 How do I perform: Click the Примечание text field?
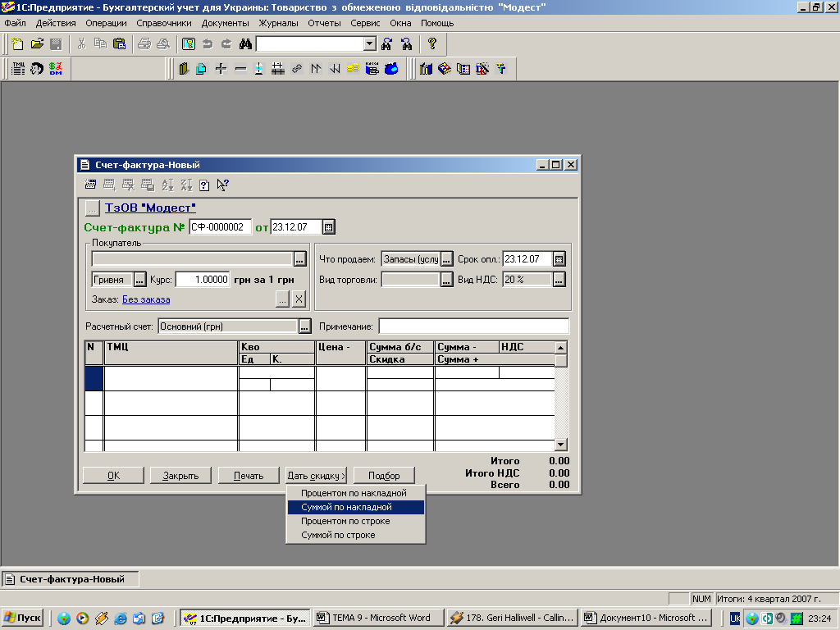473,326
